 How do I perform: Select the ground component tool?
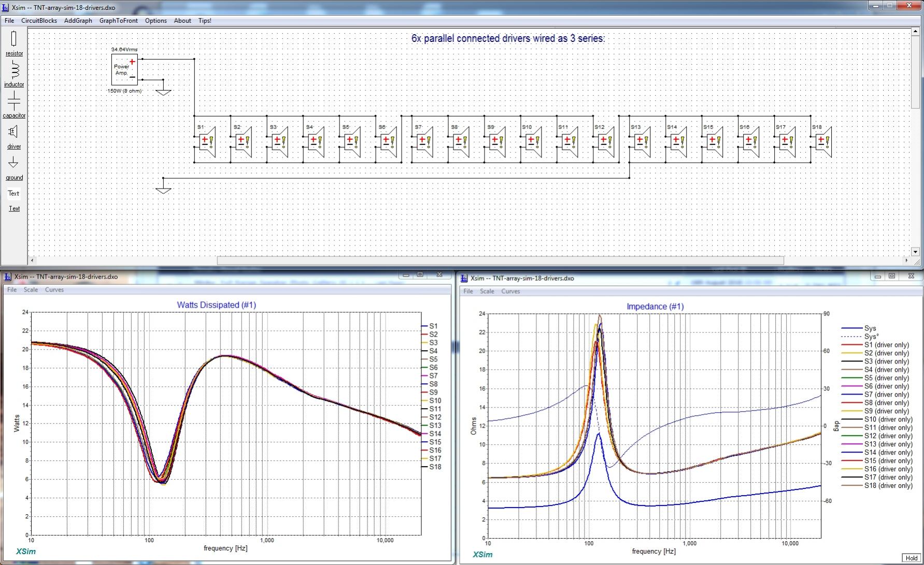pos(14,168)
